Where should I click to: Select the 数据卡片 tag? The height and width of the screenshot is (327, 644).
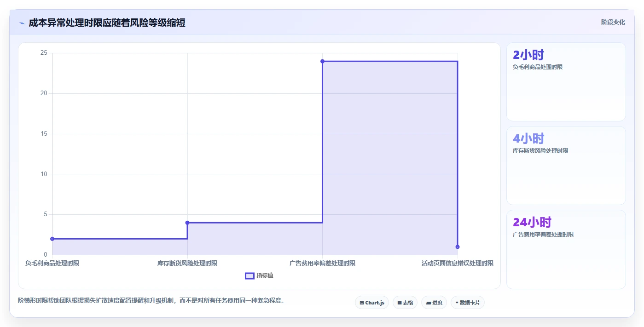(468, 303)
